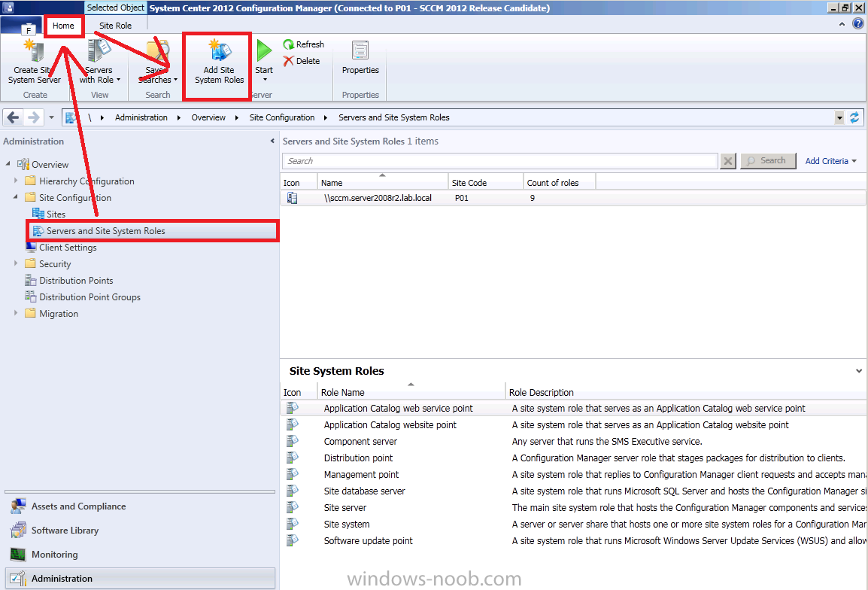This screenshot has width=868, height=590.
Task: Expand the Hierarchy Configuration folder
Action: (16, 181)
